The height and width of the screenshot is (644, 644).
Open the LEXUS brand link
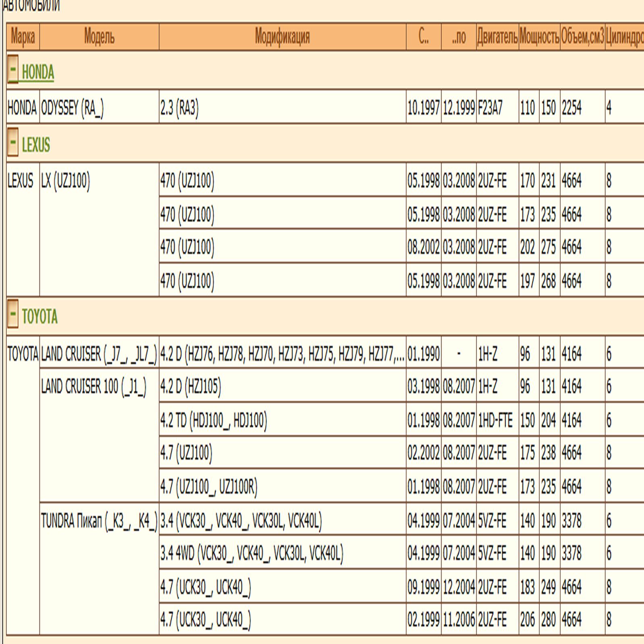point(36,145)
